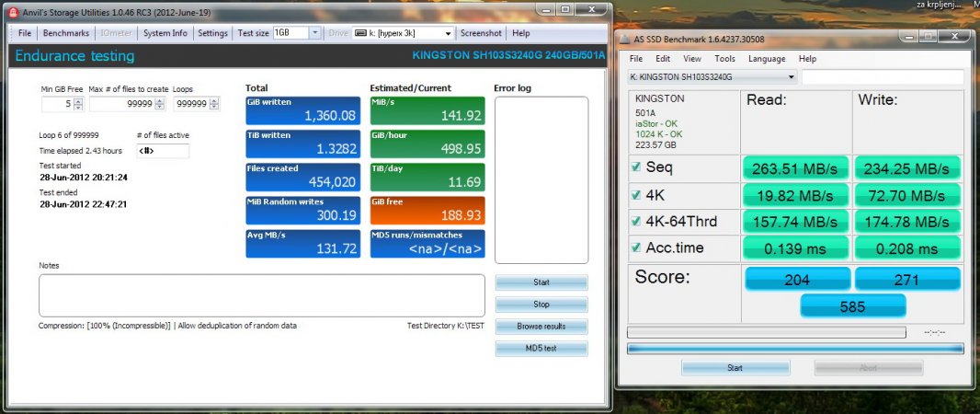Open Edit menu in AS SSD Benchmark
This screenshot has width=980, height=414.
(663, 59)
